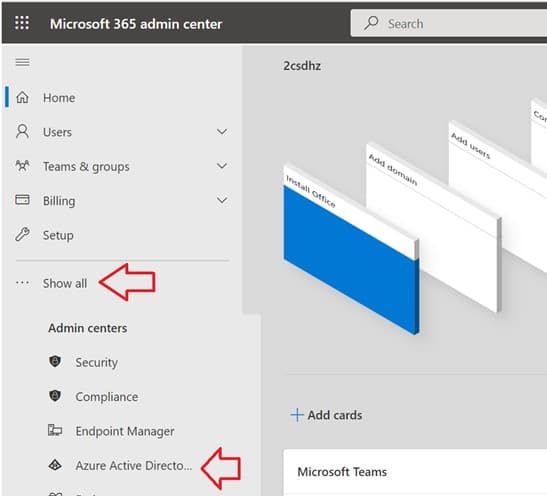Screen dimensions: 547x497
Task: Click into the Search input field
Action: pyautogui.click(x=449, y=23)
